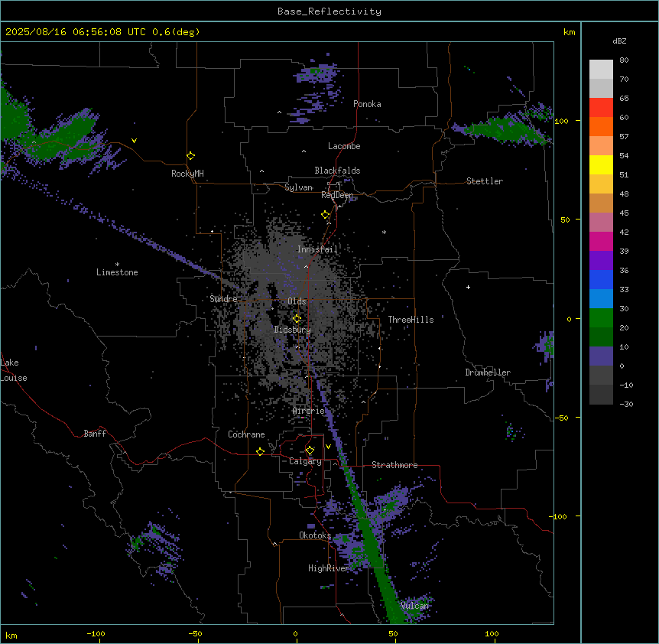Select the pink 42-45 dBZ legend swatch

coord(601,223)
